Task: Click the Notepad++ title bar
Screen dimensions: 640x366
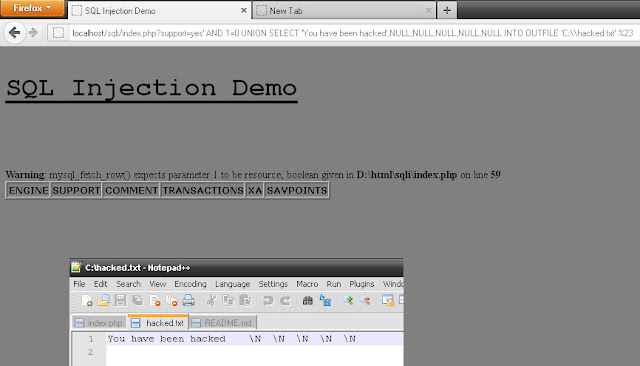Action: coord(236,268)
